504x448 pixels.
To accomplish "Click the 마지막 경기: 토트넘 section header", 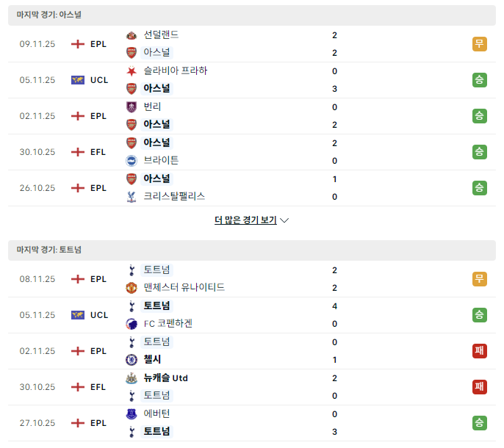I will [252, 250].
